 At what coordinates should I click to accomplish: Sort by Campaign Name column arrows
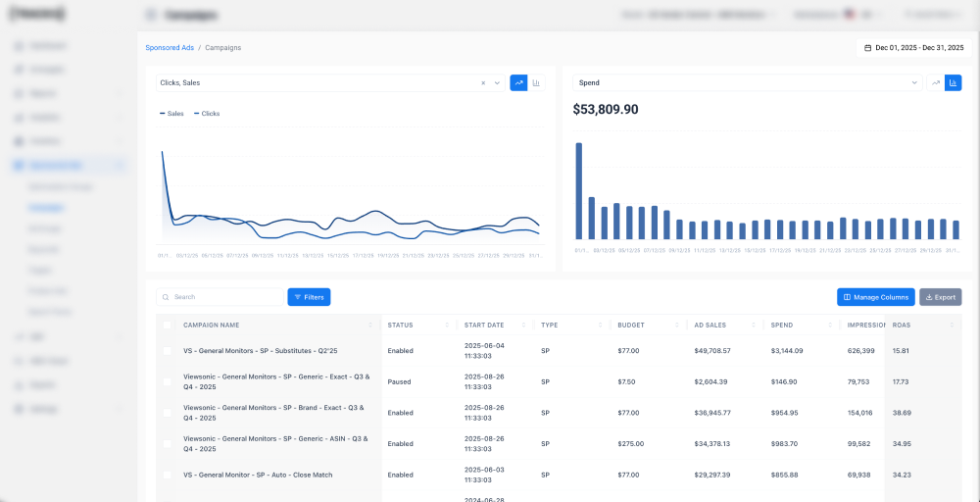click(x=370, y=326)
